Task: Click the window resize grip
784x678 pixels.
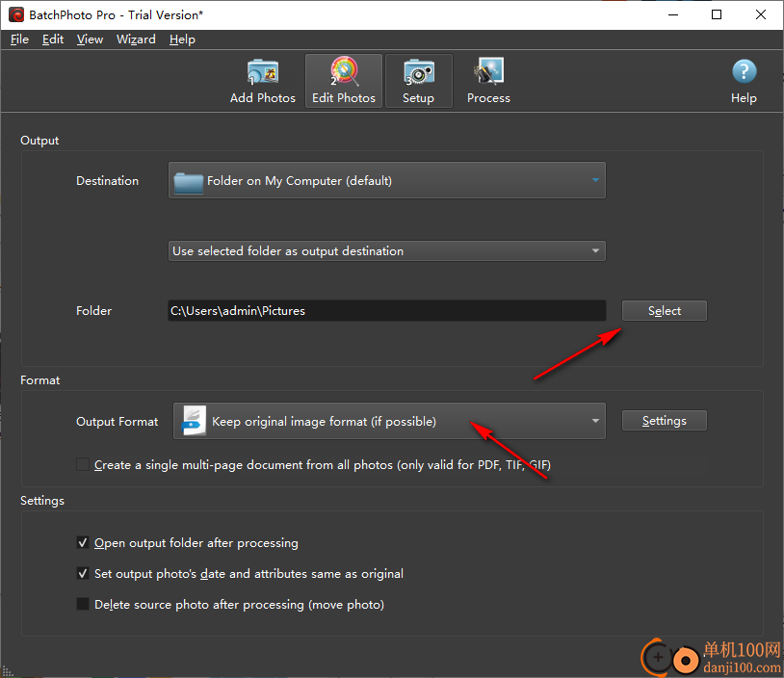Action: click(x=7, y=671)
